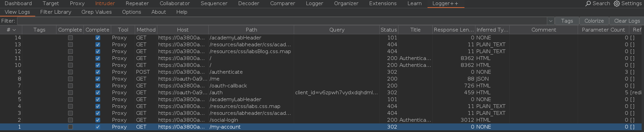Click the Tags button
This screenshot has height=132, width=644.
coord(567,21)
